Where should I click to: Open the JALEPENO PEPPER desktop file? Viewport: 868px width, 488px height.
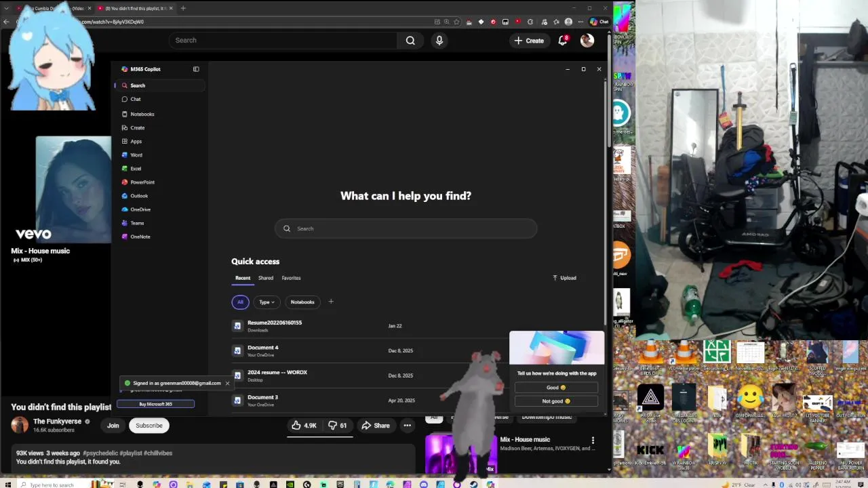pyautogui.click(x=817, y=455)
